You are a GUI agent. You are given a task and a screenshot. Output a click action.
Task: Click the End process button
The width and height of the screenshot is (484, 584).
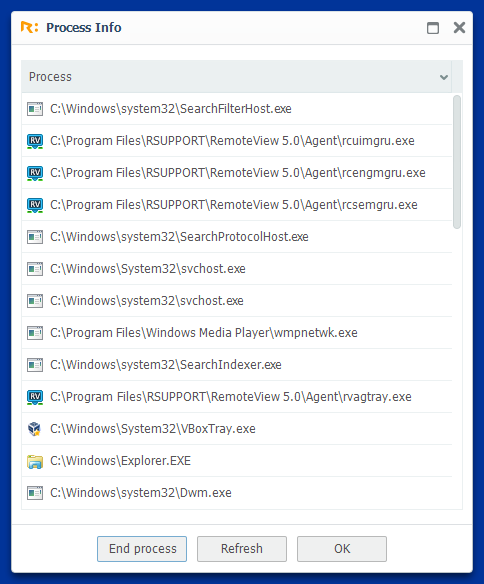coord(142,549)
